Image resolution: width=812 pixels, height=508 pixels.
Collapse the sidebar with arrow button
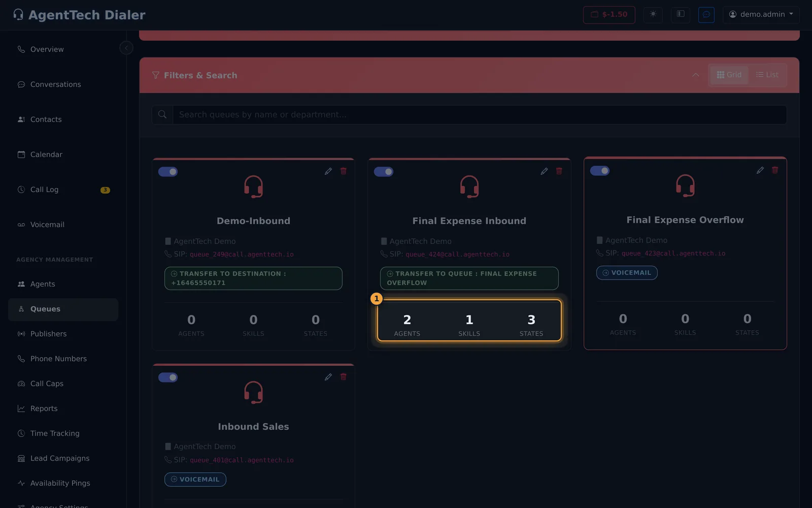[x=126, y=48]
